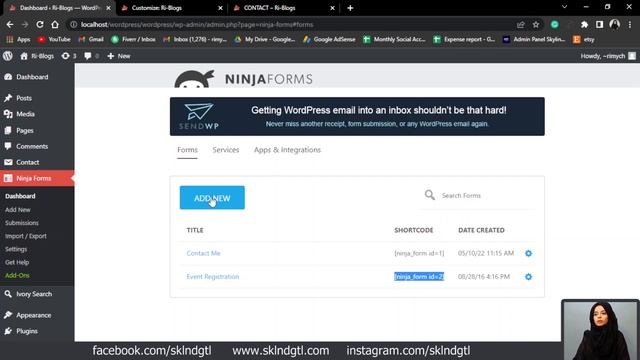This screenshot has width=640, height=360.
Task: Open browser extensions puzzle icon
Action: pos(584,24)
